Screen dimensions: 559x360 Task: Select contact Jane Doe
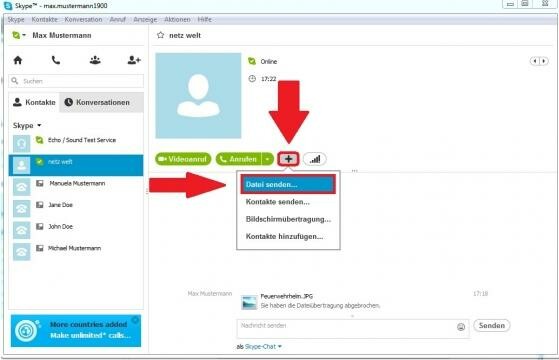[x=76, y=209]
